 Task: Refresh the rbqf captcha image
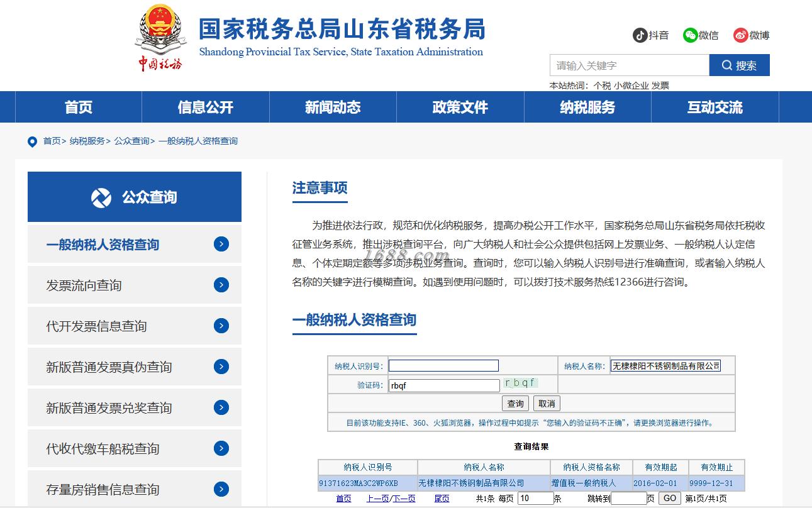coord(520,383)
